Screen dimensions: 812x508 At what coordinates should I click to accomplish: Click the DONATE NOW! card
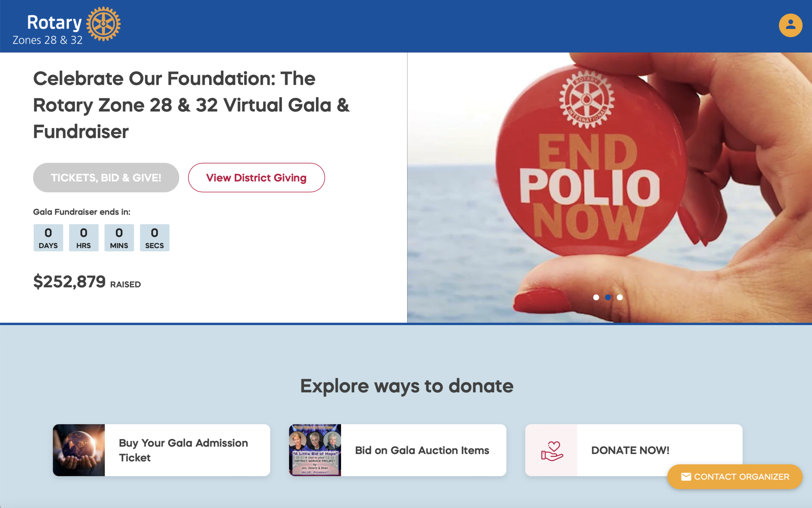[634, 450]
